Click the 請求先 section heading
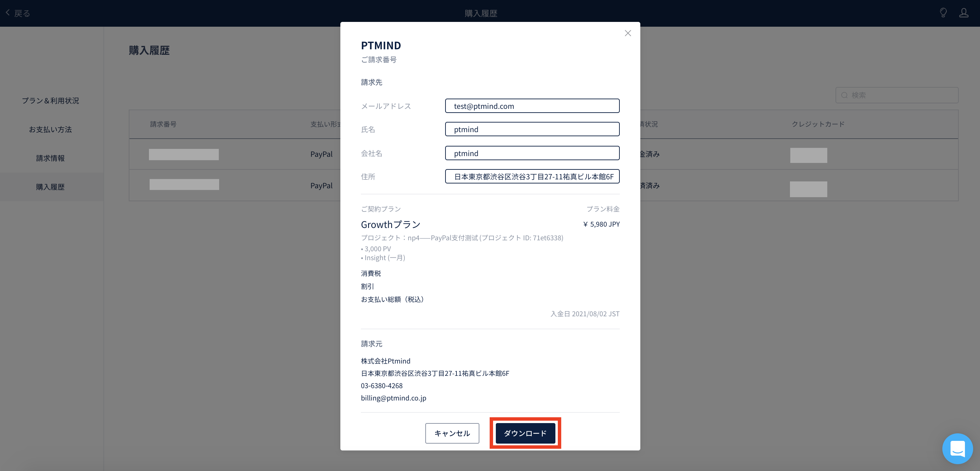 (x=371, y=82)
